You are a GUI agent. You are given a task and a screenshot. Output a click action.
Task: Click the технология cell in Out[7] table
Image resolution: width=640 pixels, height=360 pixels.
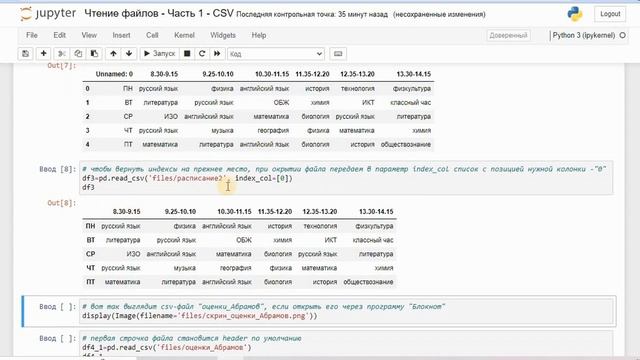click(357, 89)
